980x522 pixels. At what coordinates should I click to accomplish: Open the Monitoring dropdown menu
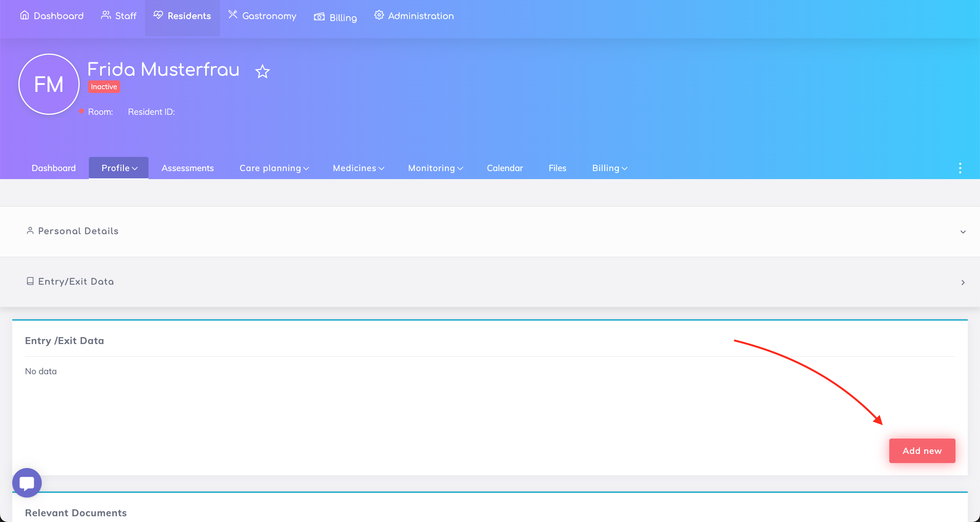(x=435, y=168)
